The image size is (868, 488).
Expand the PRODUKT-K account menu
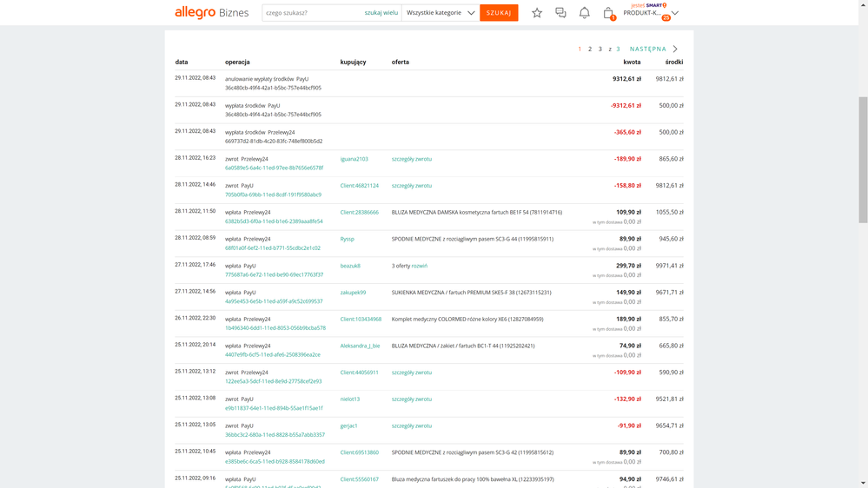click(x=651, y=13)
